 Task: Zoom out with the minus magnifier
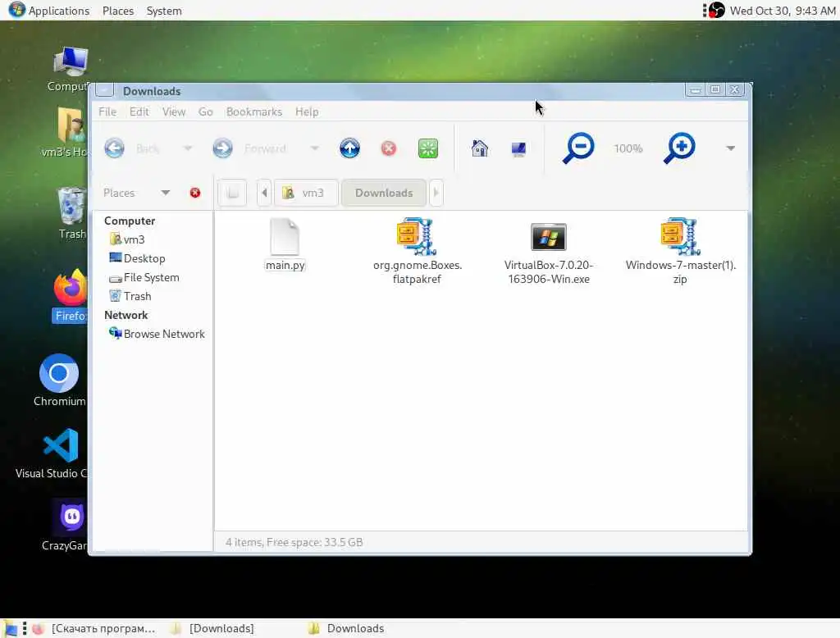point(578,148)
